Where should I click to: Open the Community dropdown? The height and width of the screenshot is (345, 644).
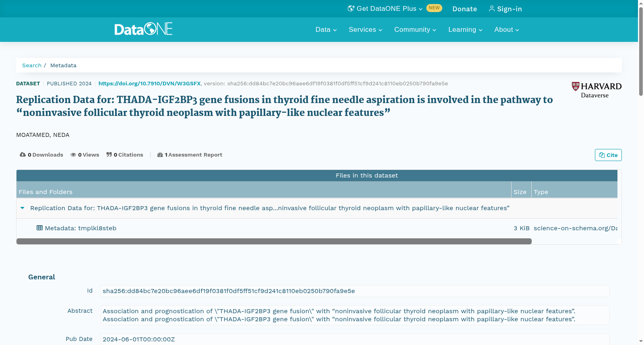[x=415, y=30]
